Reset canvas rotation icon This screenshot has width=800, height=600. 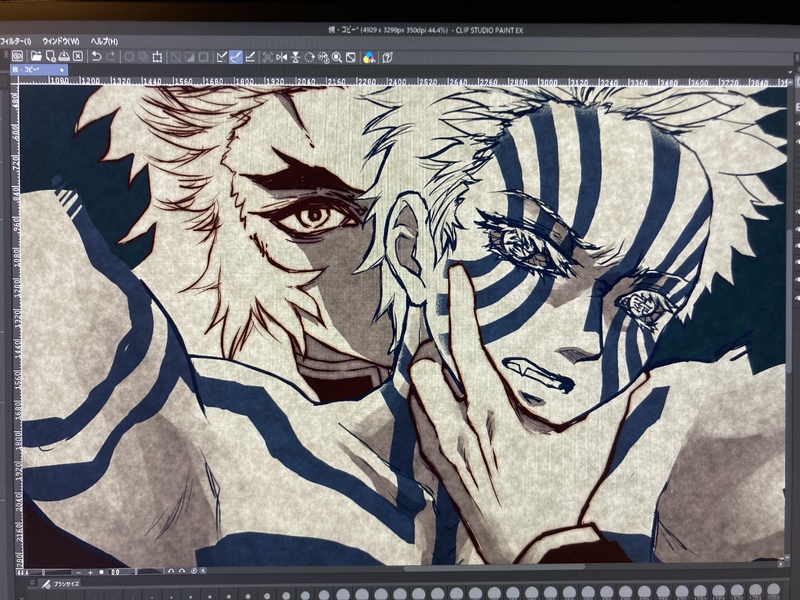tap(194, 571)
